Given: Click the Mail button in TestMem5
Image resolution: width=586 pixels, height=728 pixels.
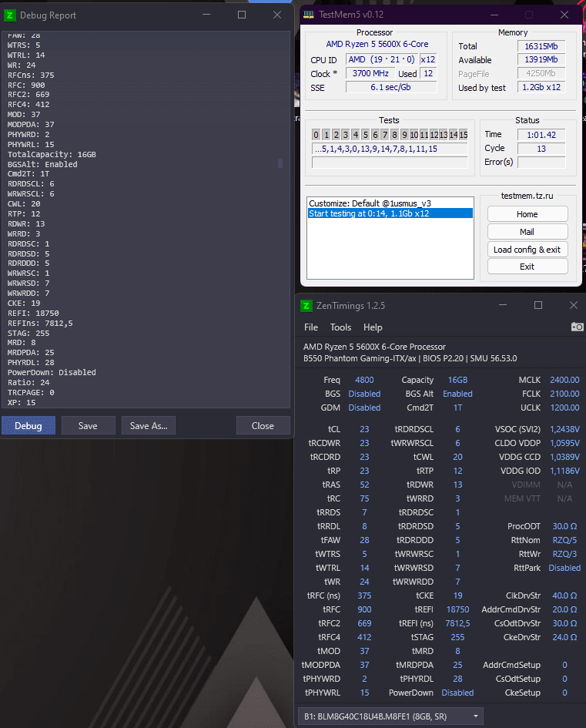Looking at the screenshot, I should [x=527, y=232].
